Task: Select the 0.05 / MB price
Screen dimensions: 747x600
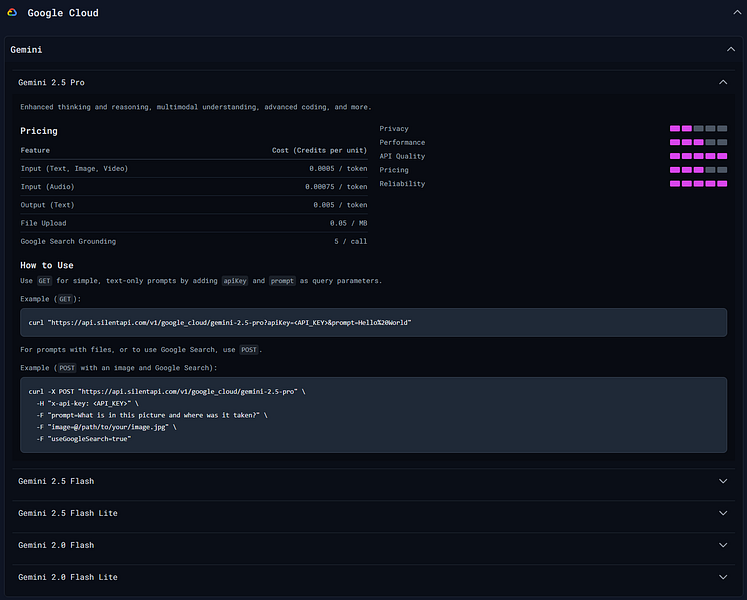Action: [349, 223]
